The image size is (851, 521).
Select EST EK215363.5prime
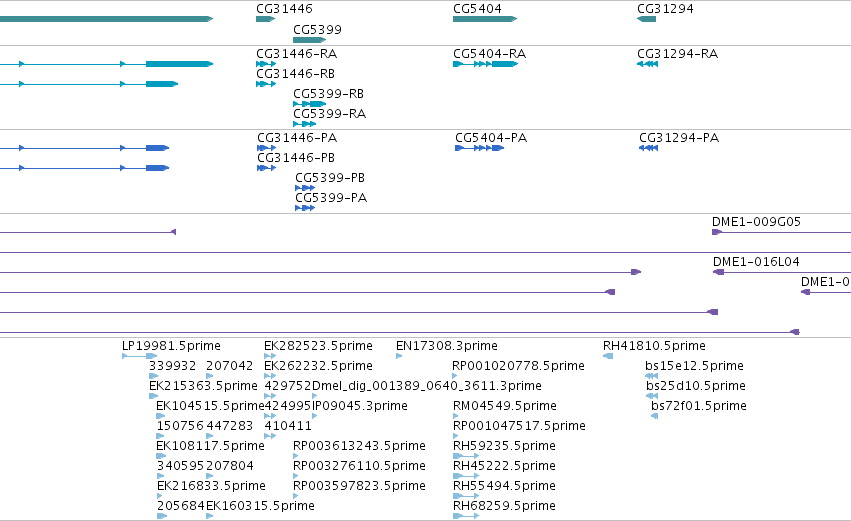point(203,386)
